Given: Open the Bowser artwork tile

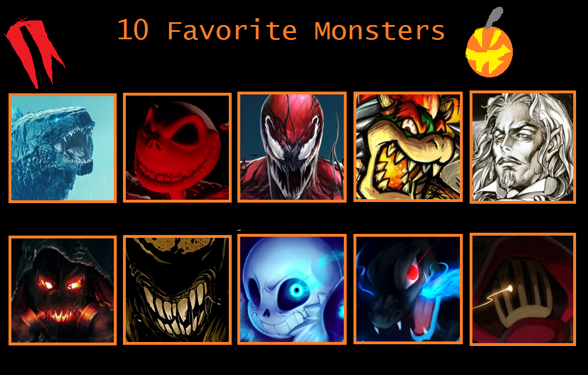Looking at the screenshot, I should click(408, 147).
